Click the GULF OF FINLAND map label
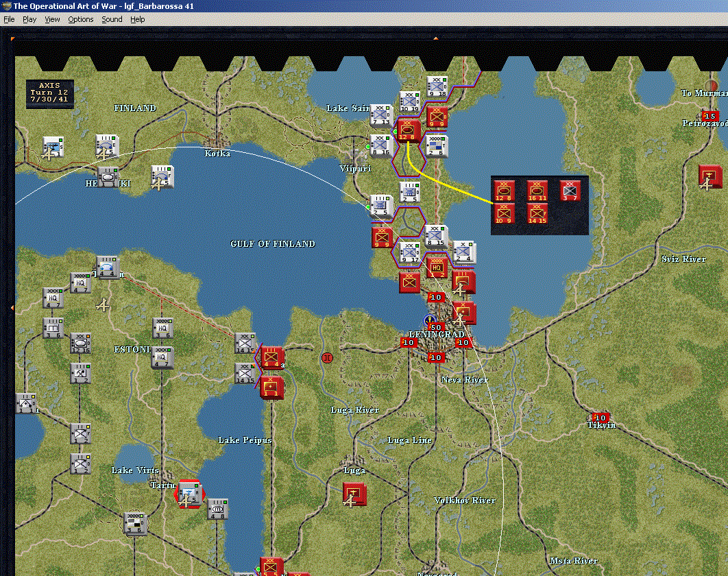This screenshot has width=728, height=576. click(x=273, y=244)
